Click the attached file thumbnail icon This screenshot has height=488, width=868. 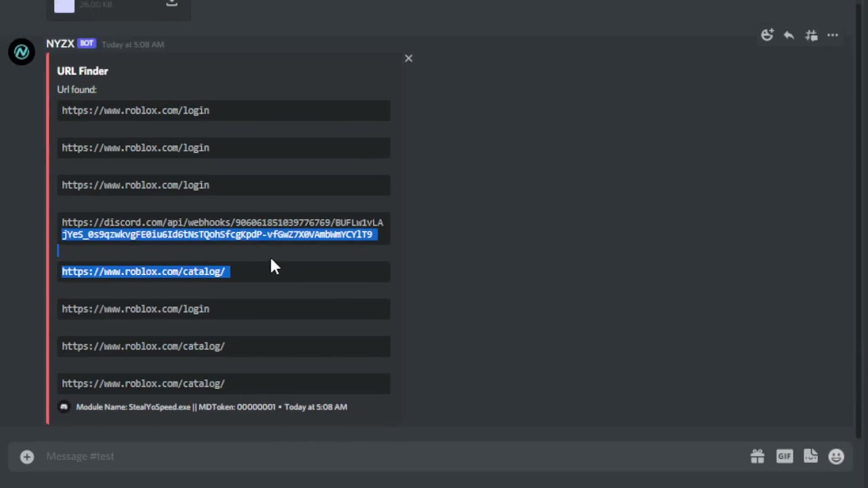(x=64, y=5)
